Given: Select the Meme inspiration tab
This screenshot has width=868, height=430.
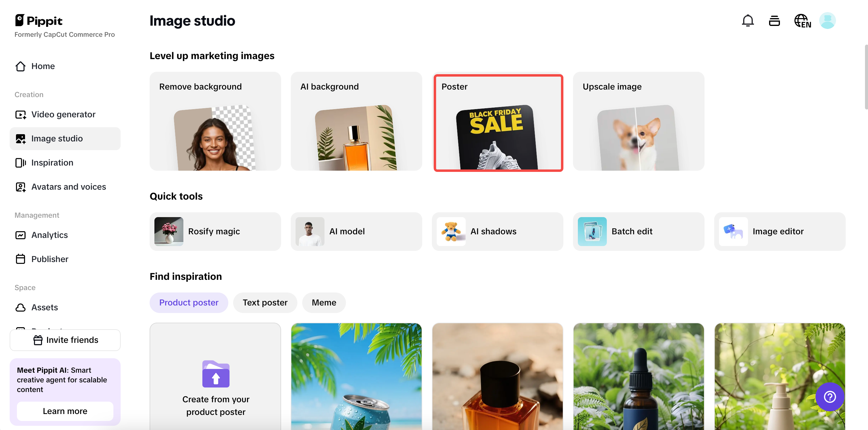Looking at the screenshot, I should (324, 302).
